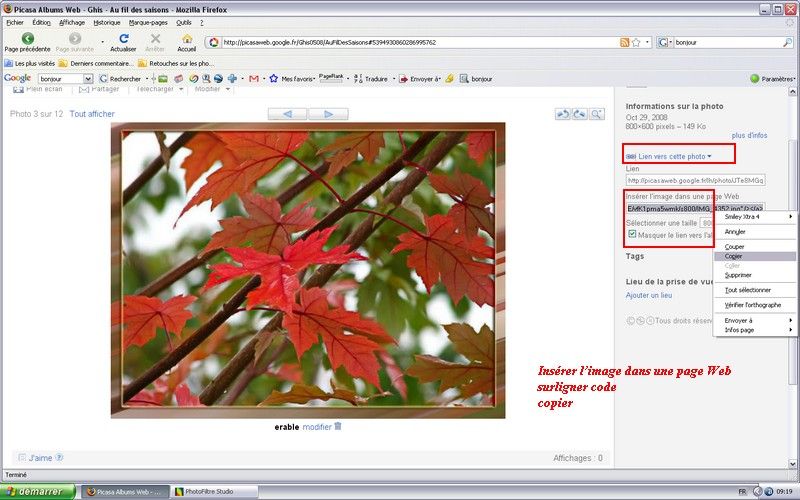Screen dimensions: 800x500
Task: Open the Marque-pages menu
Action: pos(148,22)
